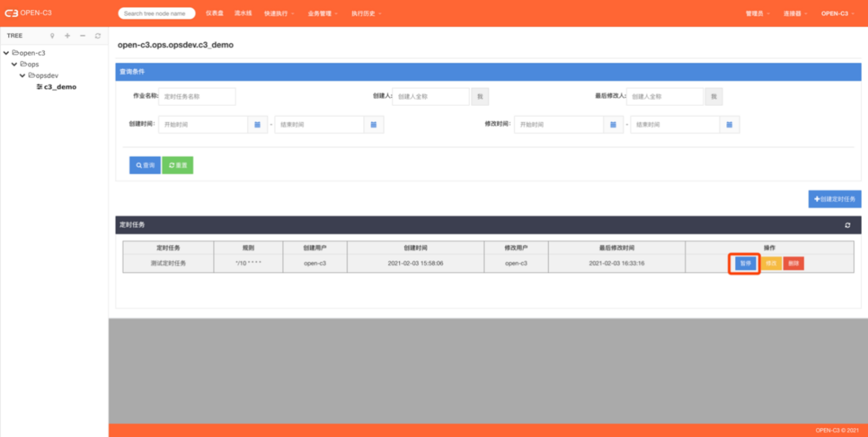868x437 pixels.
Task: Collapse the ops tree node
Action: tap(14, 64)
